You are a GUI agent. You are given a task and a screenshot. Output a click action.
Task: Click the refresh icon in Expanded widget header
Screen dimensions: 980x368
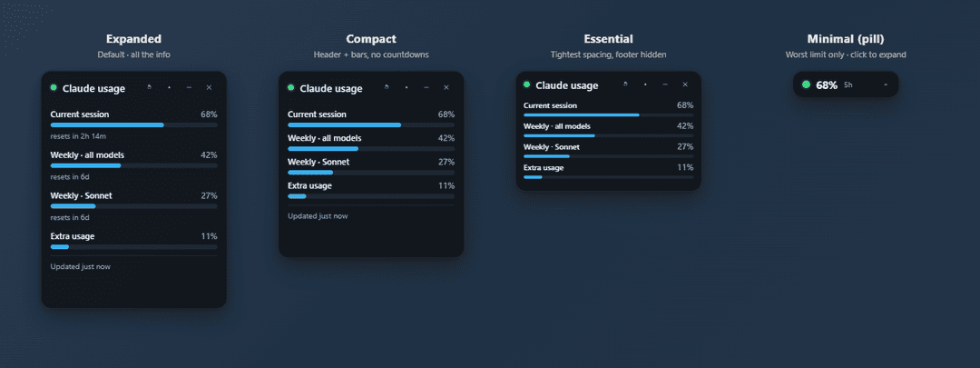[149, 87]
